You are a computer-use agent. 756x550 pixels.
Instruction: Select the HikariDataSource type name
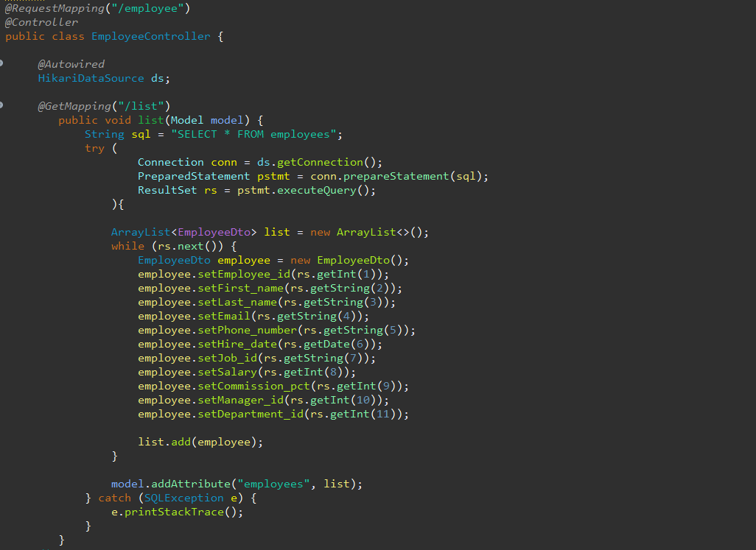click(91, 79)
